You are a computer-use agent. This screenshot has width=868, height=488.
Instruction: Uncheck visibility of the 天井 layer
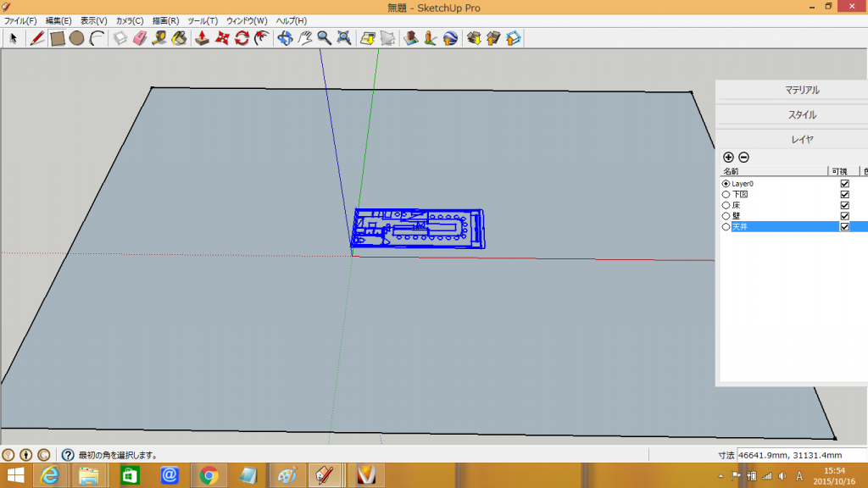[x=844, y=227]
